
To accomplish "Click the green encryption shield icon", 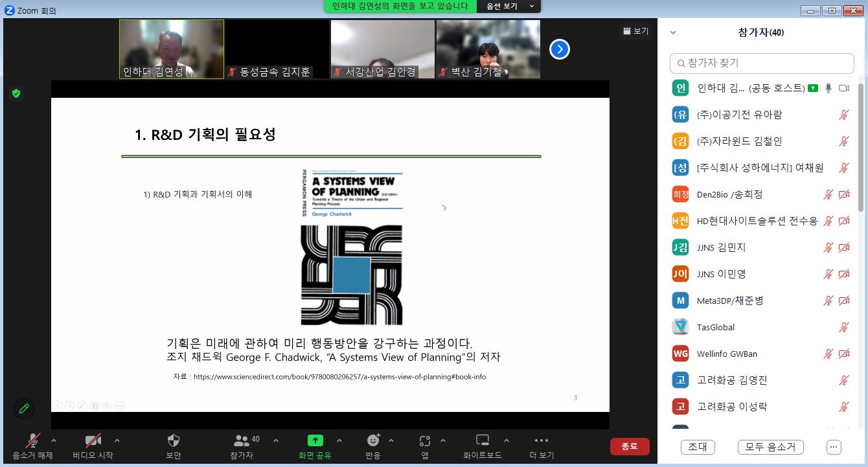I will pyautogui.click(x=16, y=93).
